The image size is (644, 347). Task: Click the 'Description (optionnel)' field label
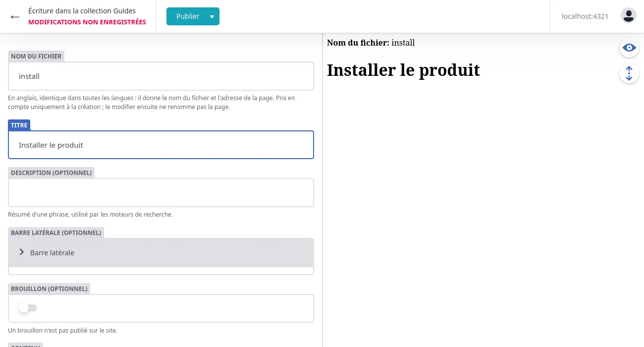[x=52, y=173]
